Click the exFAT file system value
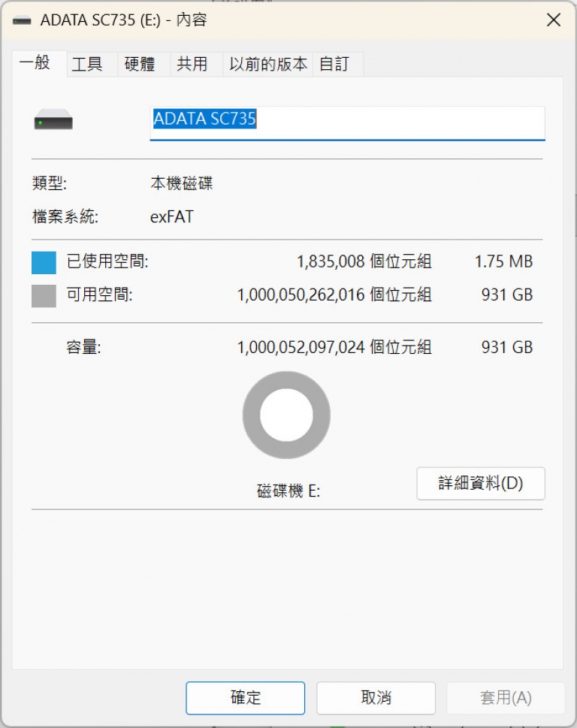 (172, 218)
